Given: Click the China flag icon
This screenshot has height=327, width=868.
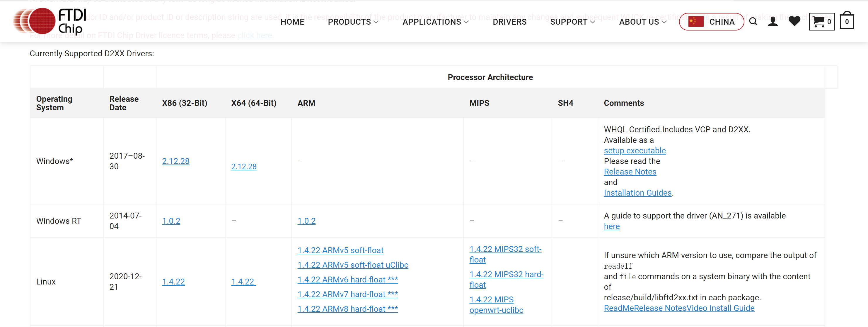Looking at the screenshot, I should tap(696, 21).
